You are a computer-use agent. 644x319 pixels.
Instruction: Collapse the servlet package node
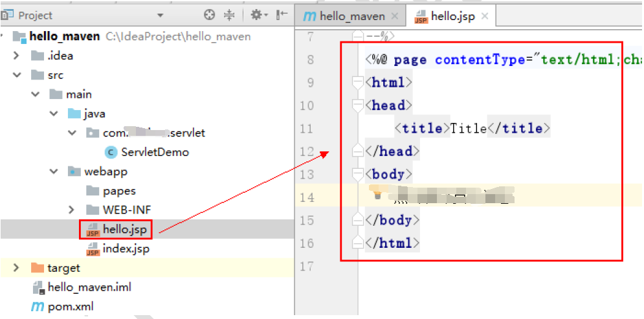(72, 133)
